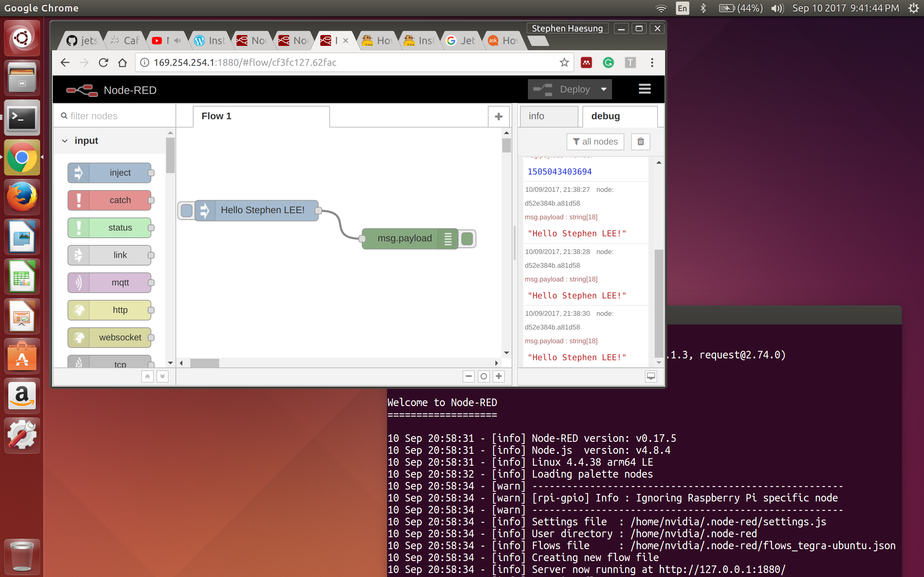The height and width of the screenshot is (577, 924).
Task: Zoom in the flow canvas
Action: point(498,376)
